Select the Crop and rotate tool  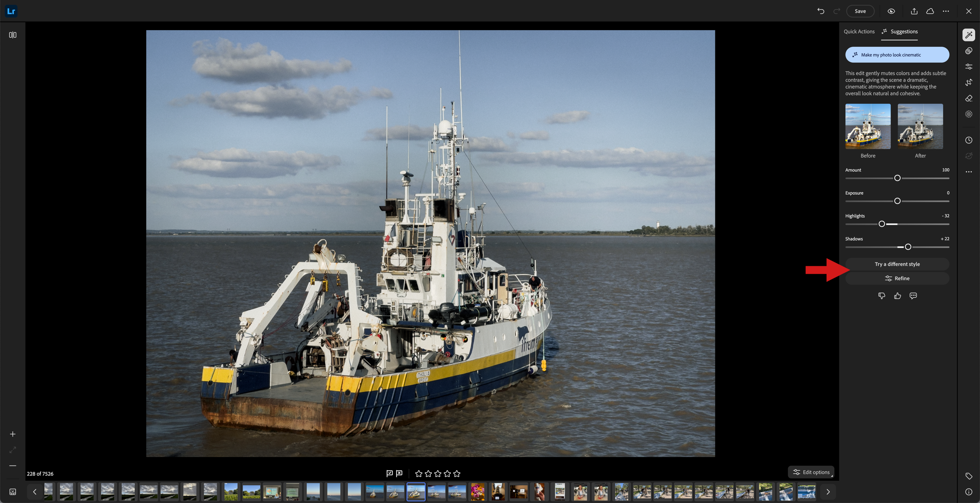(x=969, y=82)
